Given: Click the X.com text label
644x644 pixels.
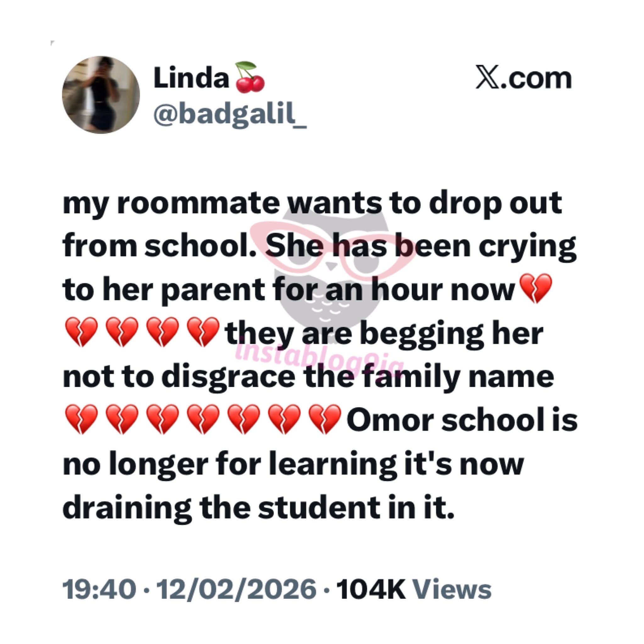Looking at the screenshot, I should tap(524, 79).
